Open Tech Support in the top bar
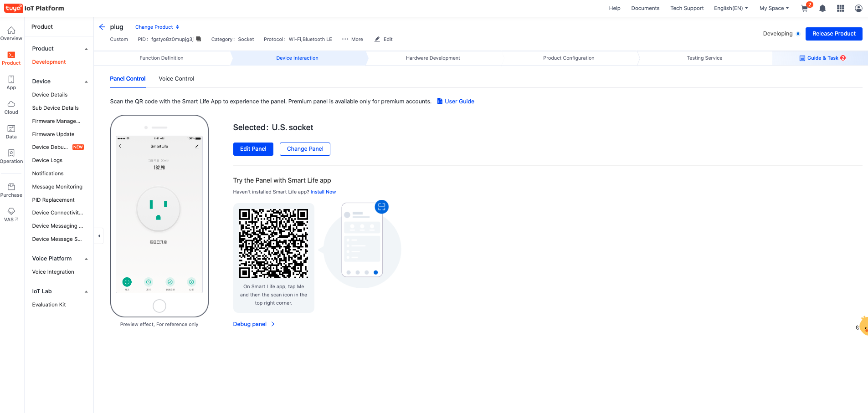The width and height of the screenshot is (868, 413). pyautogui.click(x=687, y=8)
